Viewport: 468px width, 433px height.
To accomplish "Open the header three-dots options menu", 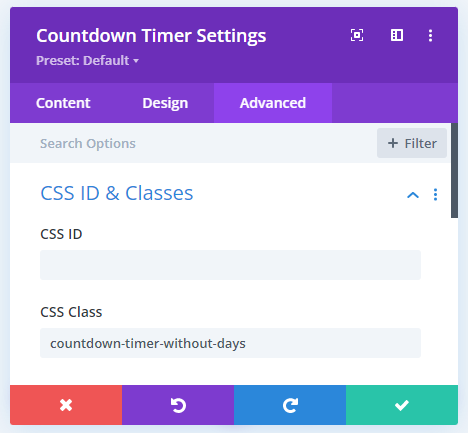I will pos(430,35).
